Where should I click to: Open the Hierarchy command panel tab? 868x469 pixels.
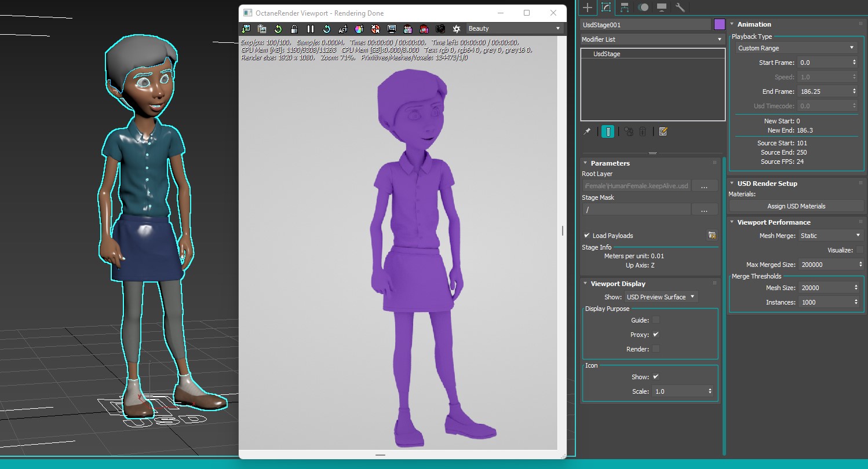(x=625, y=8)
